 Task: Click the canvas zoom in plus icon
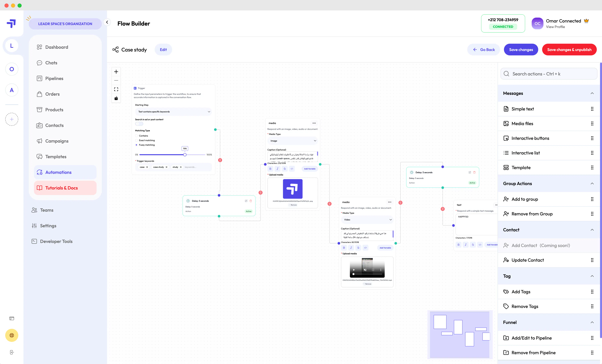click(x=116, y=72)
